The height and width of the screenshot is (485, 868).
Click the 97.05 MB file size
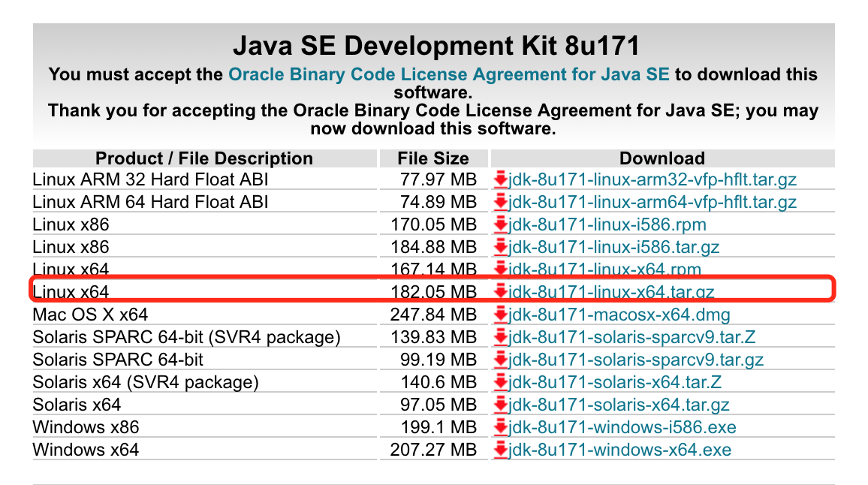439,405
